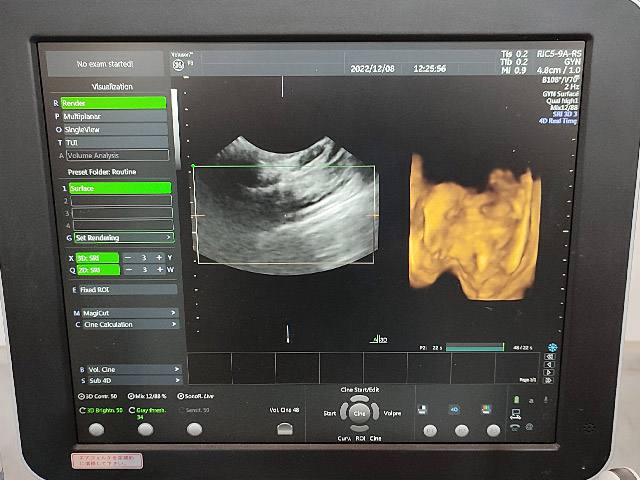Select the Render visualization mode

coord(113,103)
